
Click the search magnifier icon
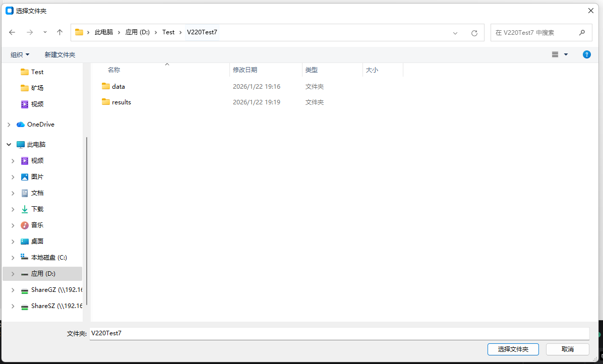point(582,32)
